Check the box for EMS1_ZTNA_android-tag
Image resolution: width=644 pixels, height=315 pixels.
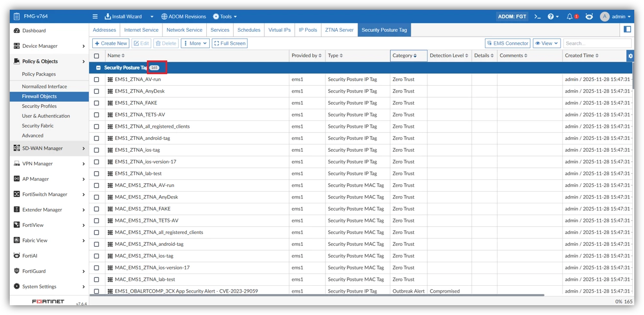pyautogui.click(x=97, y=138)
